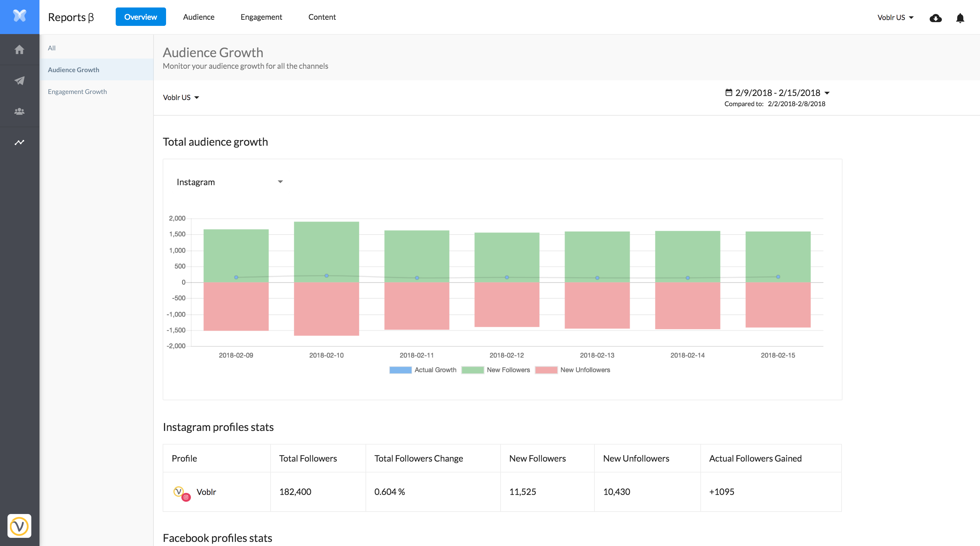
Task: Click the calendar icon beside date range
Action: (729, 93)
